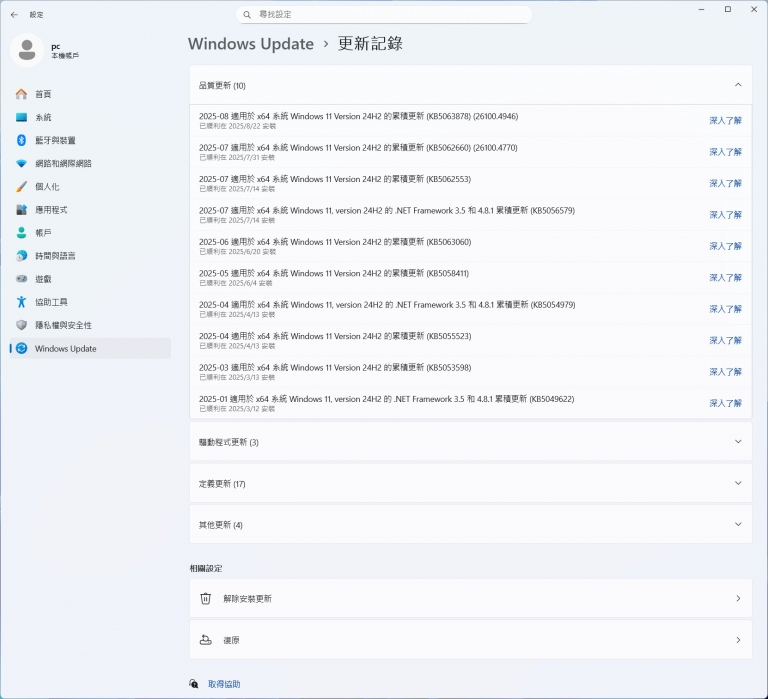Click the KB5058411 update title
The width and height of the screenshot is (768, 699).
point(334,273)
